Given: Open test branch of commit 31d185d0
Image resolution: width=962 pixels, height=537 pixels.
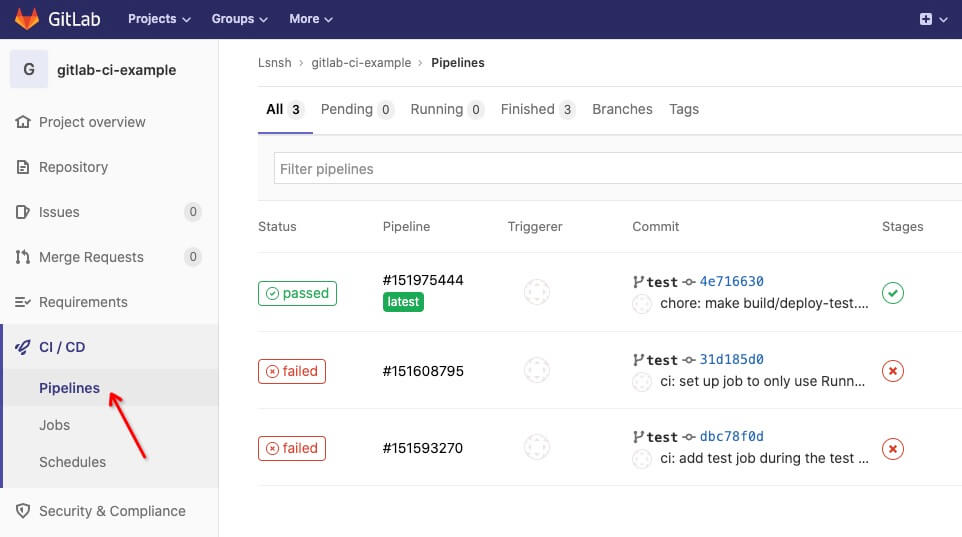Looking at the screenshot, I should click(x=662, y=360).
